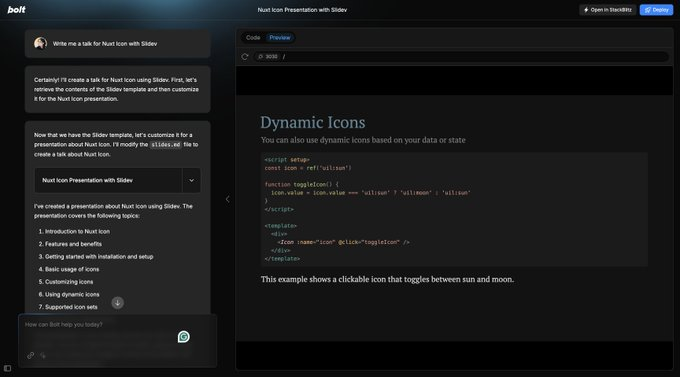Image resolution: width=680 pixels, height=377 pixels.
Task: Click 'Features and benefits' list item
Action: pyautogui.click(x=73, y=244)
